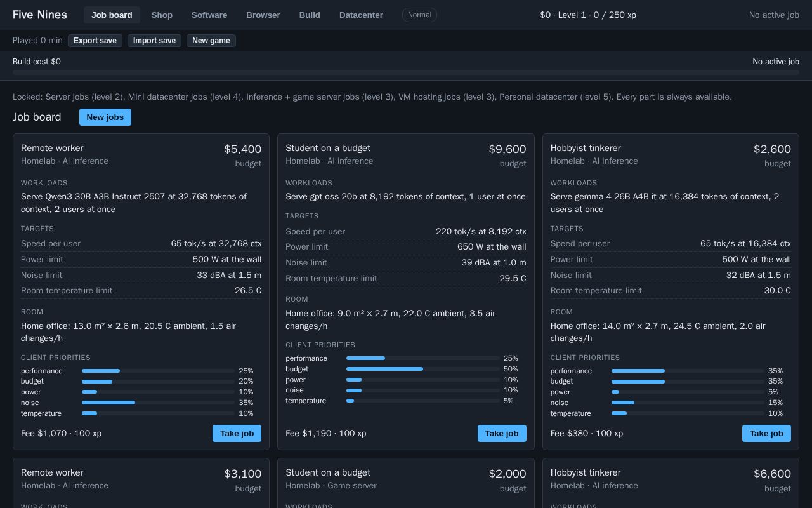The height and width of the screenshot is (508, 812).
Task: Click the '33 dBA at 1.5 m' value
Action: pos(229,275)
